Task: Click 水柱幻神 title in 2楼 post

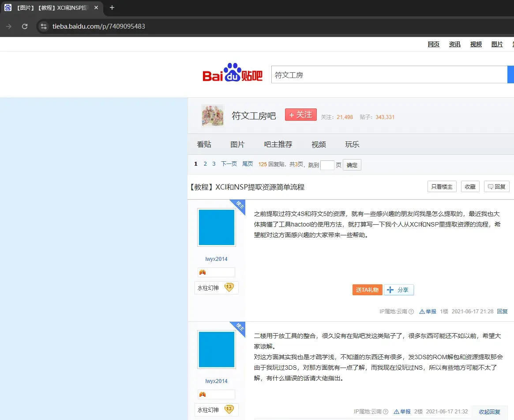Action: point(208,410)
